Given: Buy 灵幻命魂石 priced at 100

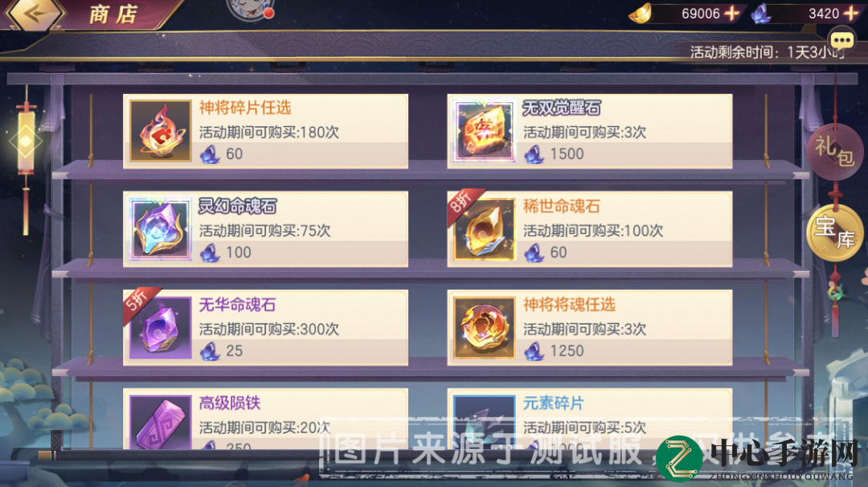Looking at the screenshot, I should click(266, 230).
